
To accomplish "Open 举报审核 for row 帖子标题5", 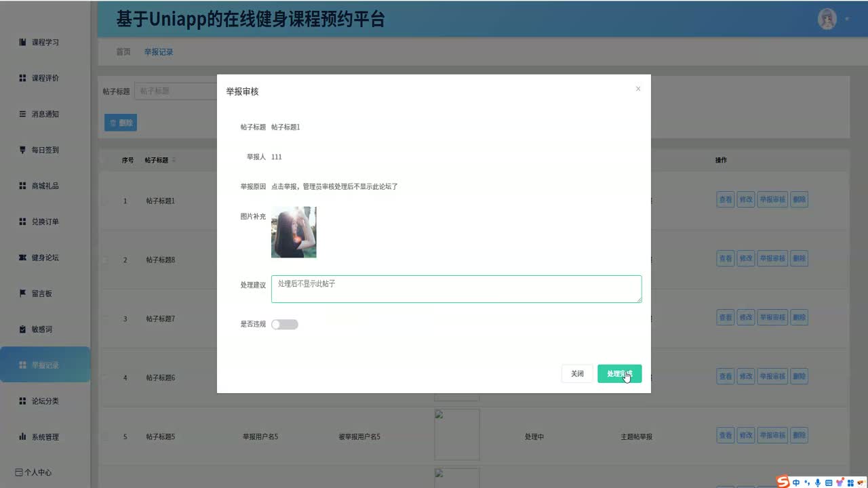I will [772, 435].
